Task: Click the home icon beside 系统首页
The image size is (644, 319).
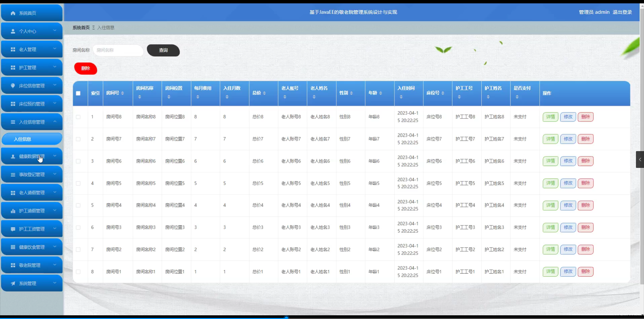Action: pyautogui.click(x=13, y=13)
